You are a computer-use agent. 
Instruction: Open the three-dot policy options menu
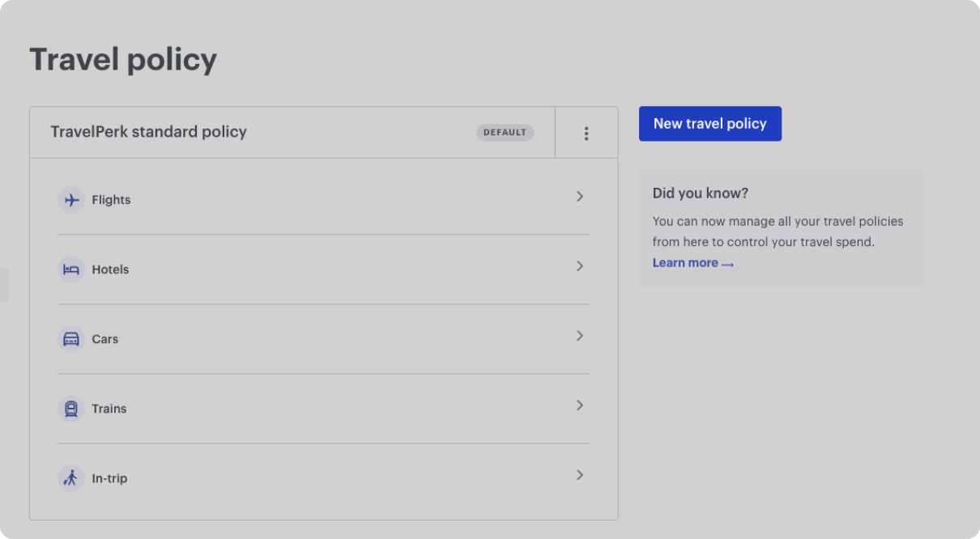click(586, 134)
